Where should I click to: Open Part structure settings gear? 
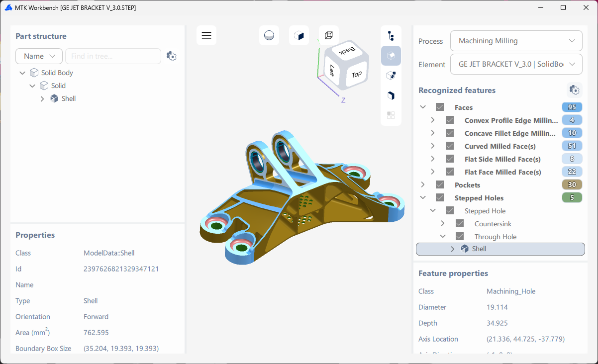point(172,56)
